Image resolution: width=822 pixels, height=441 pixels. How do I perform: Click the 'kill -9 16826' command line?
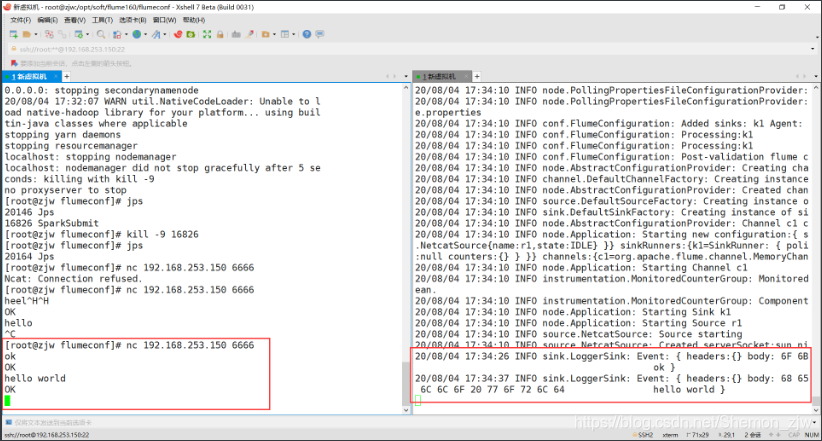(102, 234)
